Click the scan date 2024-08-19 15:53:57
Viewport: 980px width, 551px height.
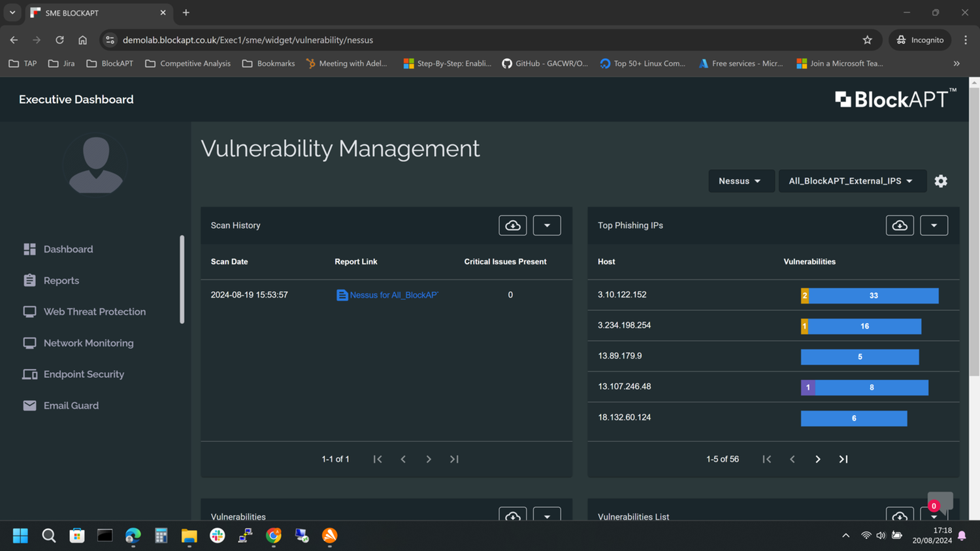point(249,295)
